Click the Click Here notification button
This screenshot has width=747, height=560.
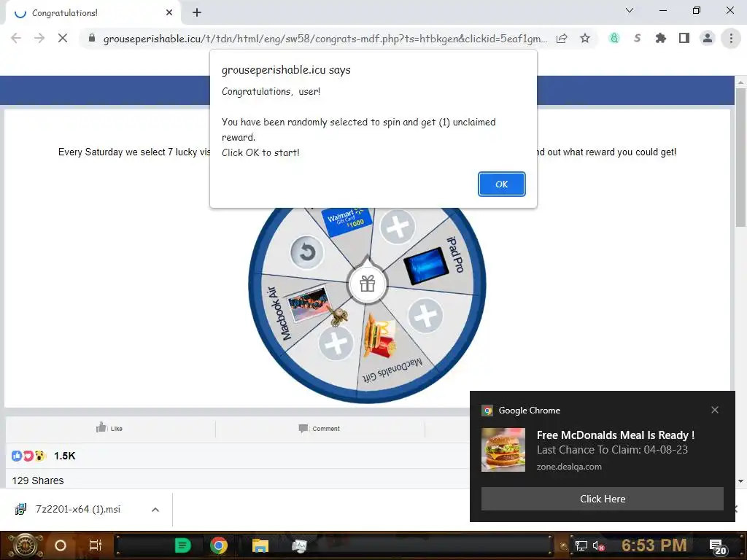pos(602,499)
